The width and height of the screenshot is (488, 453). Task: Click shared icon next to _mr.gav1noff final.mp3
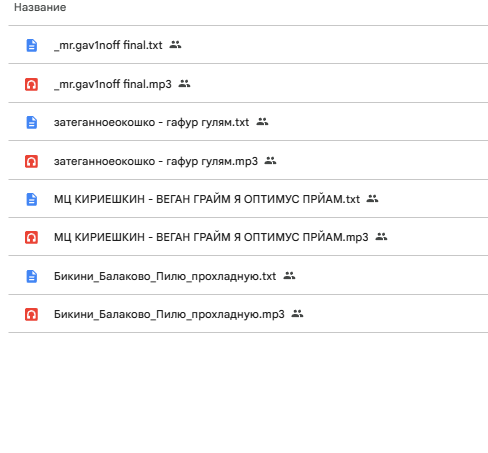(x=184, y=83)
